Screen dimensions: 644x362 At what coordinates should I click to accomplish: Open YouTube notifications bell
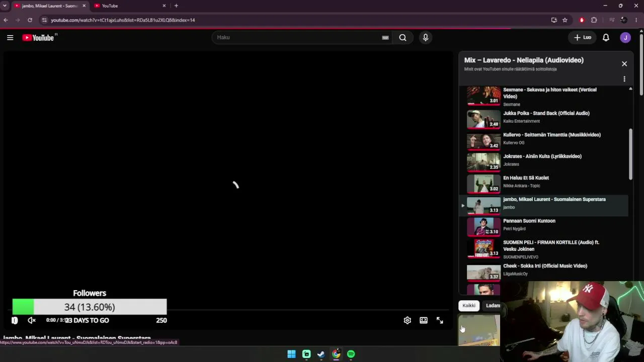[606, 37]
